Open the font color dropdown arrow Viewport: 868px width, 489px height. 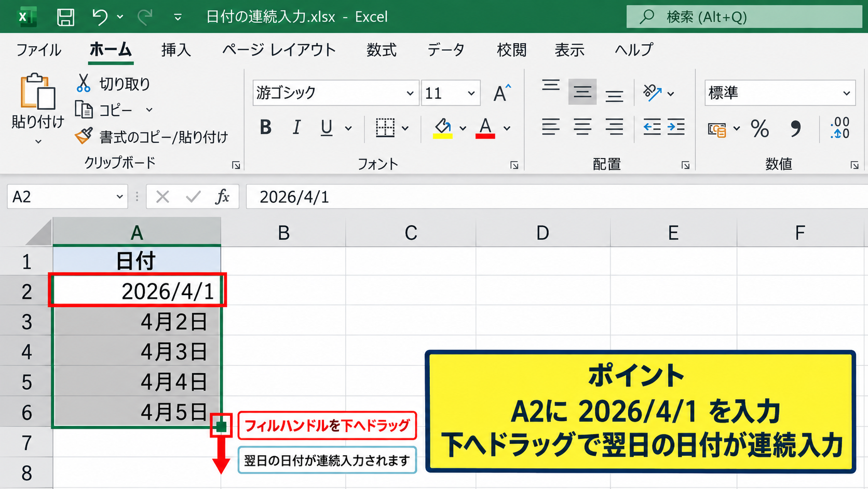(507, 128)
